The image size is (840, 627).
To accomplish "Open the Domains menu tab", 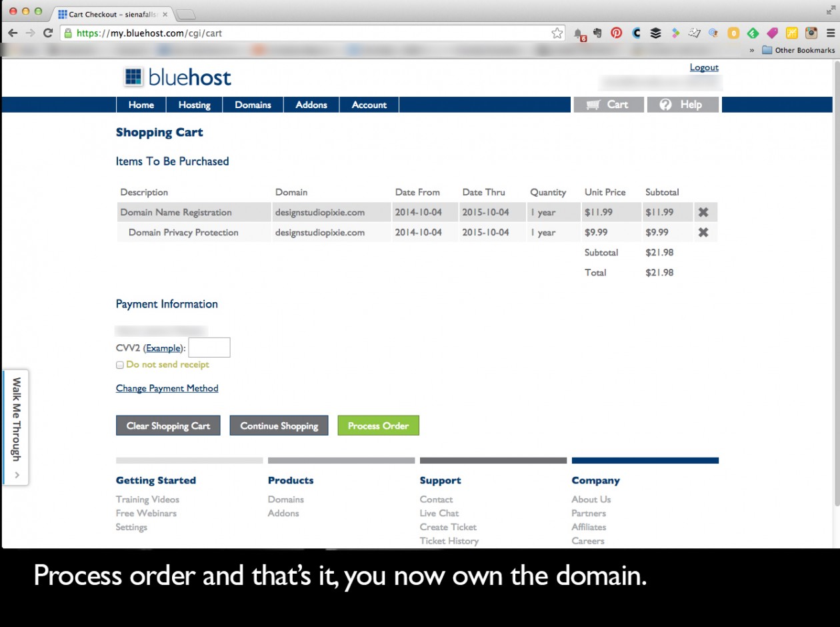I will tap(253, 105).
